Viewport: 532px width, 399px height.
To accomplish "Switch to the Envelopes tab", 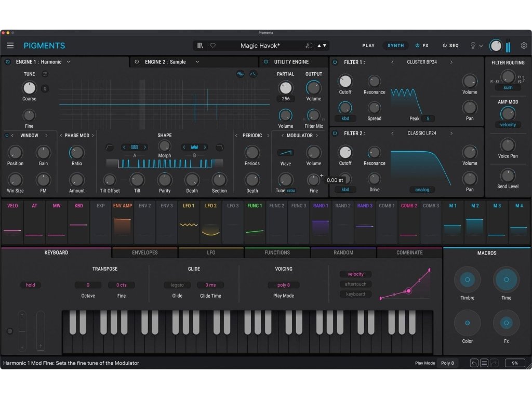I will pyautogui.click(x=144, y=252).
